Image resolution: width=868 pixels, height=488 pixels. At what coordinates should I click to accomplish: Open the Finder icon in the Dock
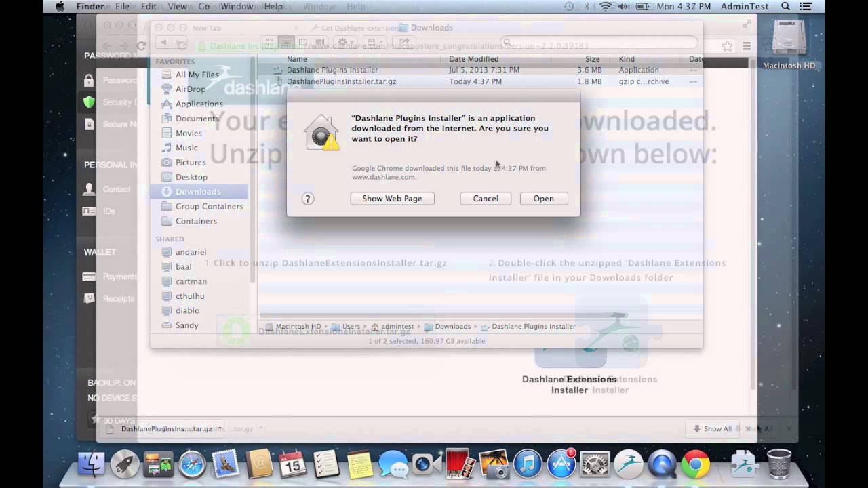coord(92,465)
